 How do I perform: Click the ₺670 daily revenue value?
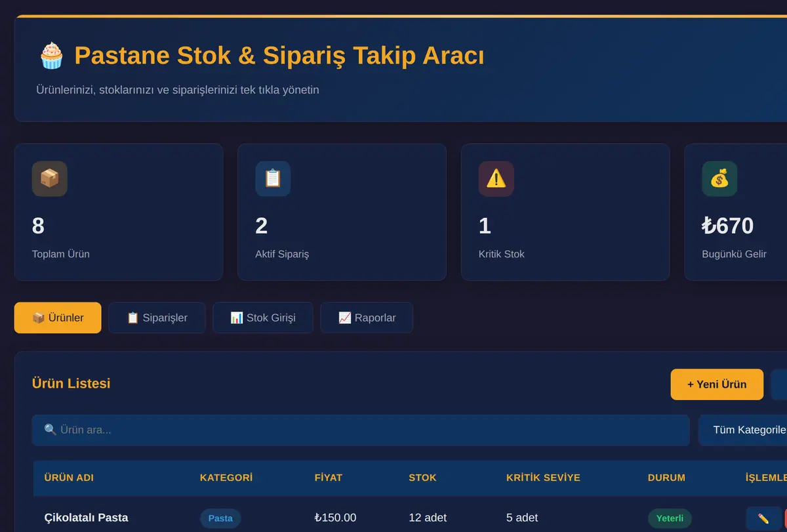727,226
